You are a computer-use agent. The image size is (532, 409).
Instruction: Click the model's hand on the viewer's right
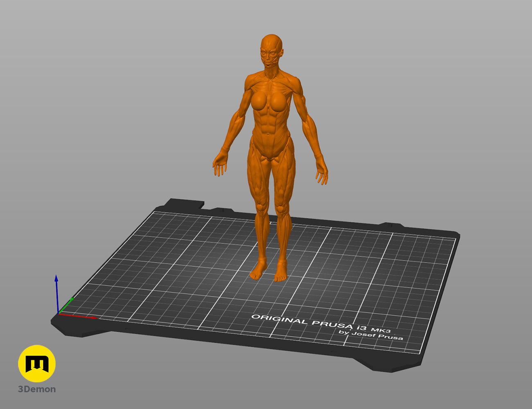click(322, 172)
